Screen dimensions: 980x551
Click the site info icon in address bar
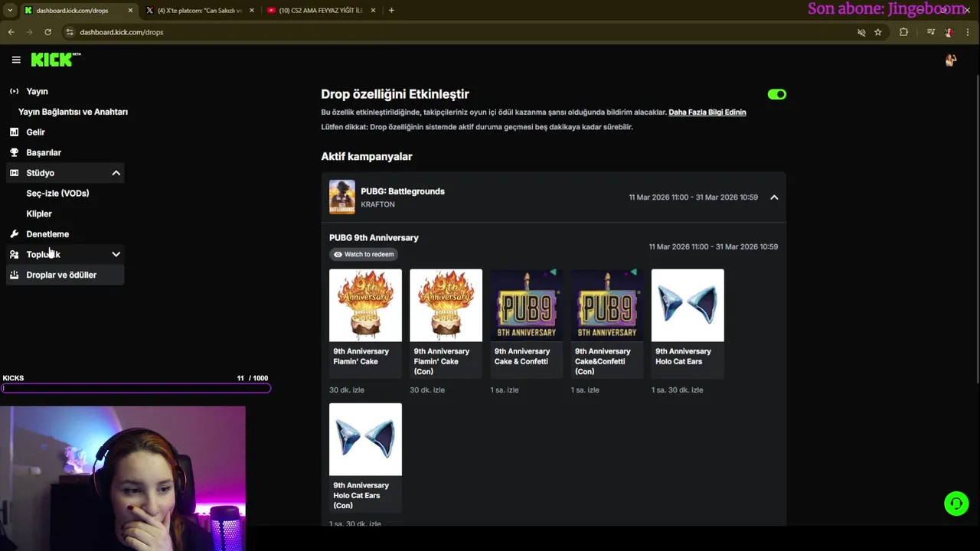pos(70,32)
